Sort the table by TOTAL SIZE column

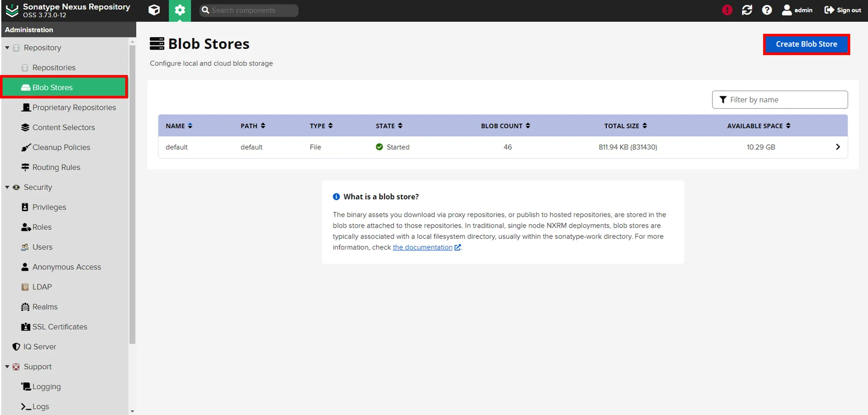click(x=626, y=126)
